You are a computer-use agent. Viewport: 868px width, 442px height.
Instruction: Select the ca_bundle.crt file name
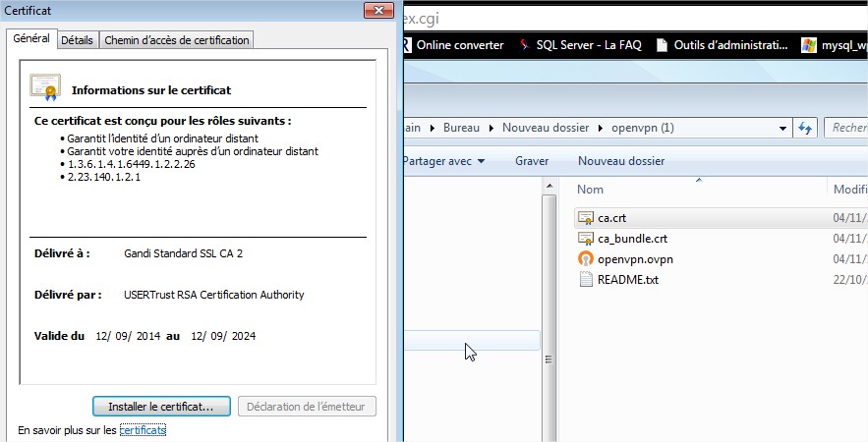click(632, 239)
